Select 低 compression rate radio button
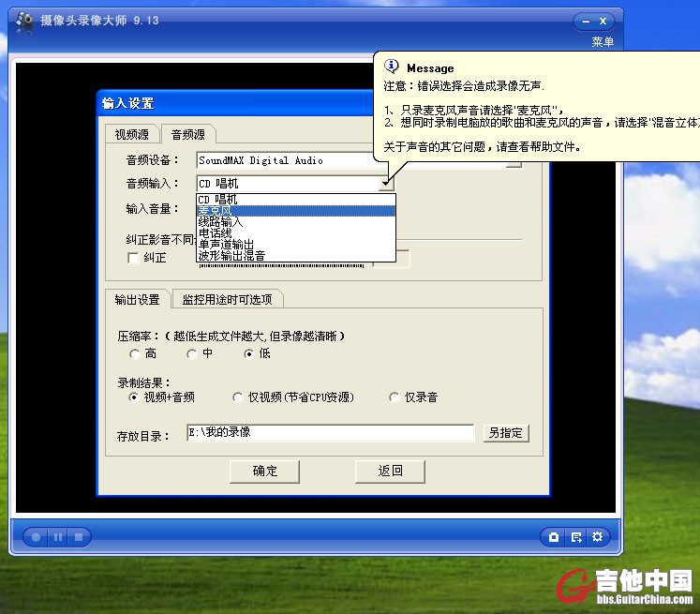Screen dimensions: 700x614 pos(249,354)
